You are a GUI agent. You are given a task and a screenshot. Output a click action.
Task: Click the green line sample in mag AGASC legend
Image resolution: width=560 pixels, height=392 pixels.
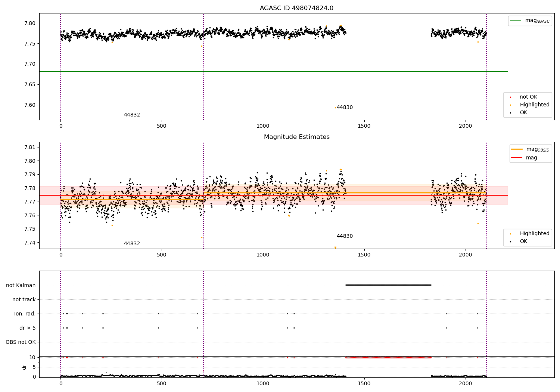(516, 21)
